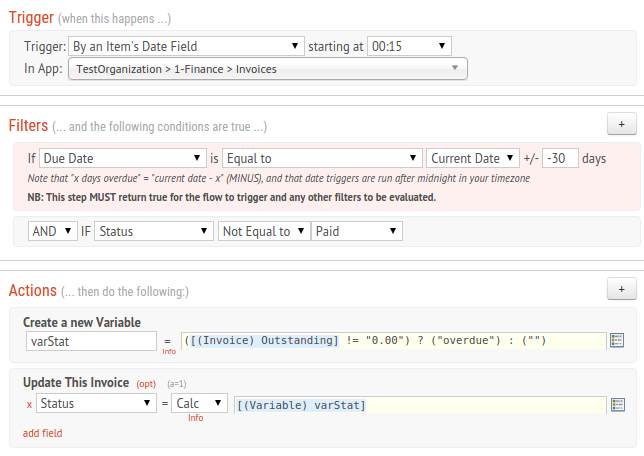Viewport: 644px width, 456px height.
Task: Add a new filter with plus button
Action: 622,124
